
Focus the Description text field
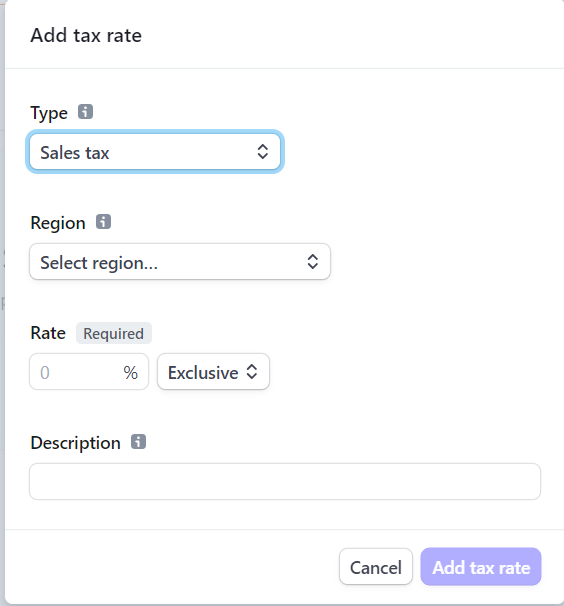pos(285,482)
